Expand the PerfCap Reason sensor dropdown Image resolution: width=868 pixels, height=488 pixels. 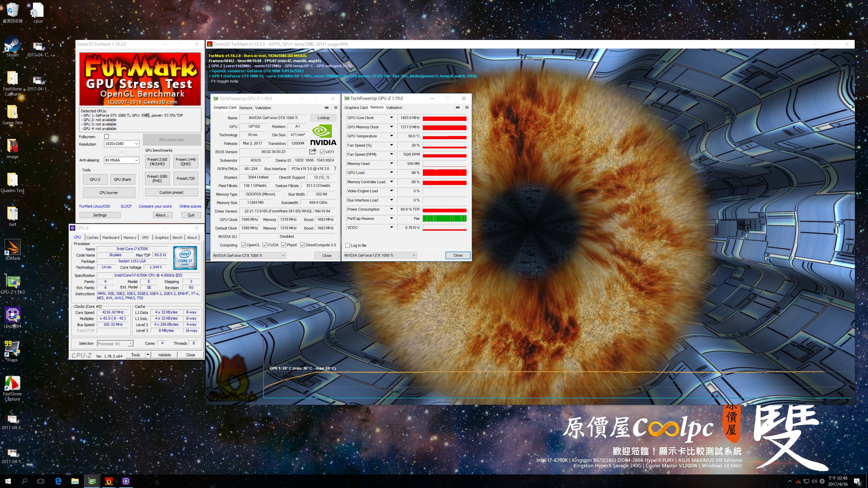click(x=391, y=218)
